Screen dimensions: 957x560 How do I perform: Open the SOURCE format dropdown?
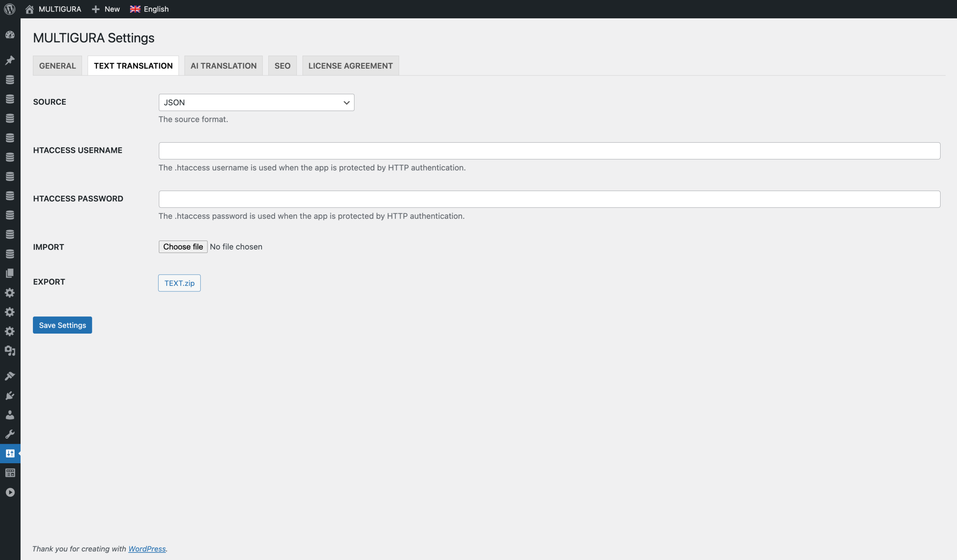[256, 102]
